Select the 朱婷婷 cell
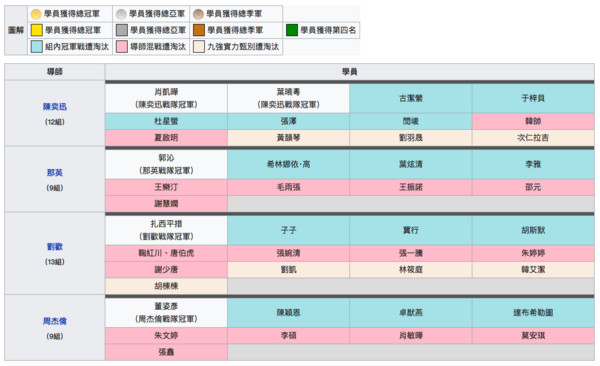Viewport: 600px width, 366px height. tap(533, 253)
